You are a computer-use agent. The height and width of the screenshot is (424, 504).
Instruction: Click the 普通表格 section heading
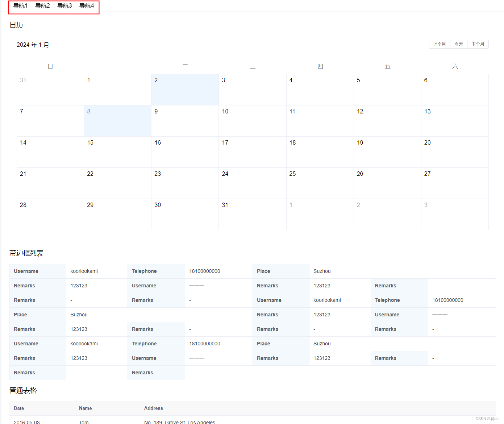pos(23,390)
